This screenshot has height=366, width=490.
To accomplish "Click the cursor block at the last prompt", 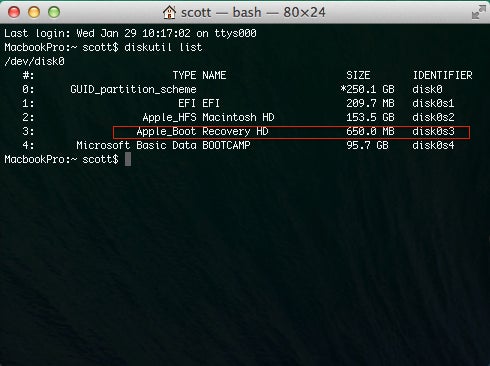I will pos(128,159).
